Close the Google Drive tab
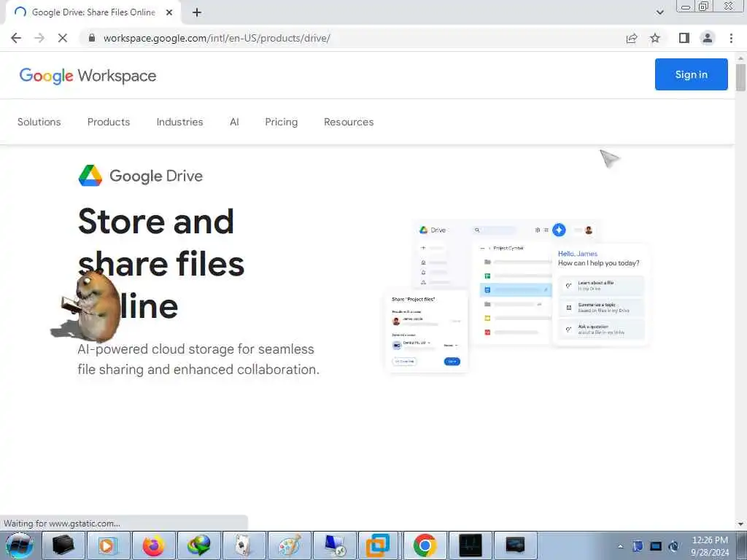747x560 pixels. pos(169,12)
